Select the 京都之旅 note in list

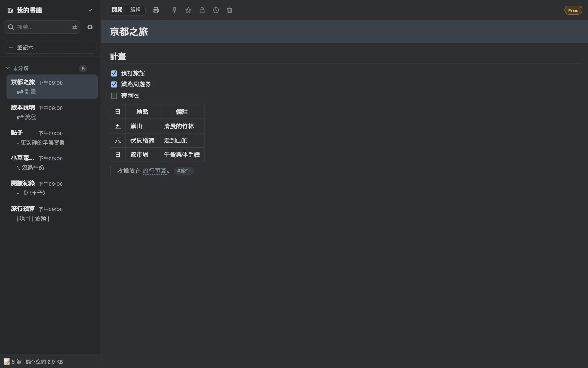pyautogui.click(x=52, y=87)
